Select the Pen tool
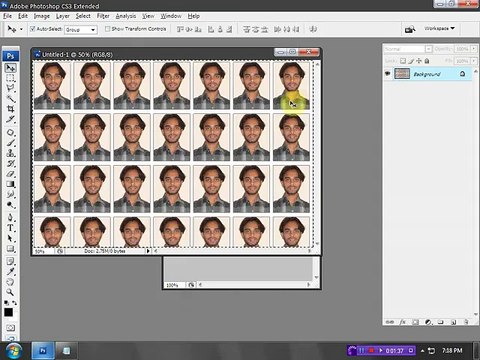The width and height of the screenshot is (480, 360). pos(10,218)
